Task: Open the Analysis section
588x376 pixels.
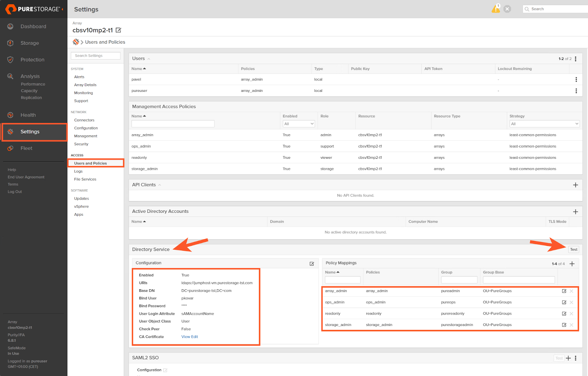Action: [x=30, y=76]
